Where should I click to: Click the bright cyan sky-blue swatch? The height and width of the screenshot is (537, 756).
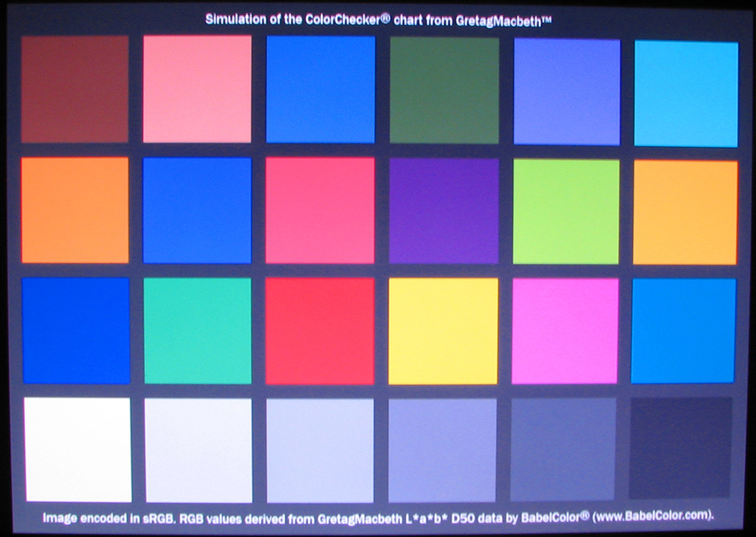pyautogui.click(x=685, y=93)
